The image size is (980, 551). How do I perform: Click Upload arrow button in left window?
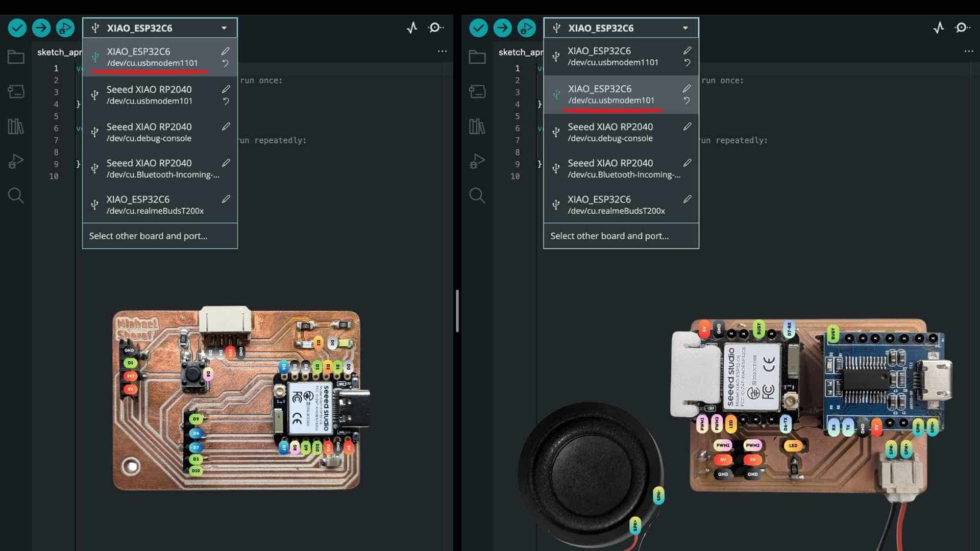pos(41,28)
